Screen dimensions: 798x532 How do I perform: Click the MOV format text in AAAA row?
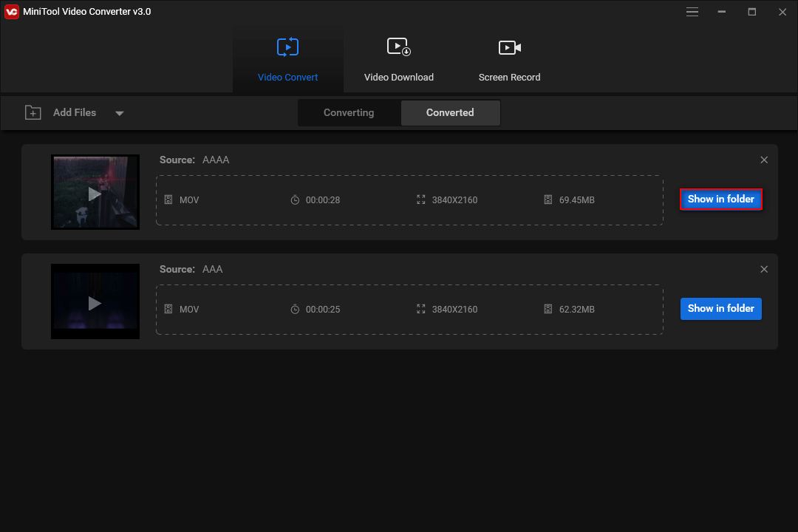tap(189, 200)
